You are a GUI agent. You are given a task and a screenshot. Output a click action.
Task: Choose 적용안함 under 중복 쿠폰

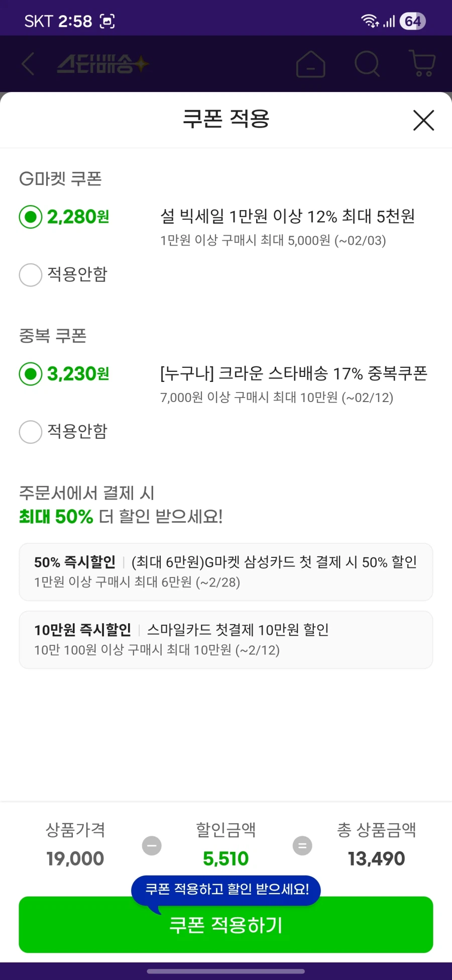pos(31,432)
